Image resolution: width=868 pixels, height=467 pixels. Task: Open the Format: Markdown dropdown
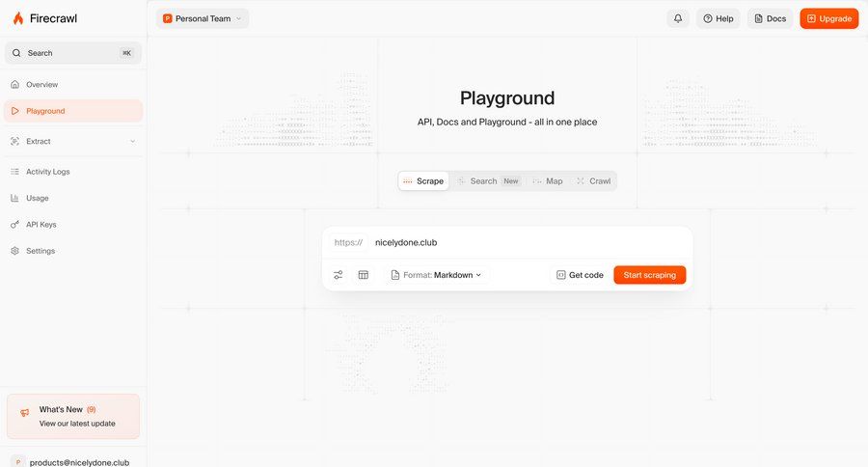(x=436, y=275)
